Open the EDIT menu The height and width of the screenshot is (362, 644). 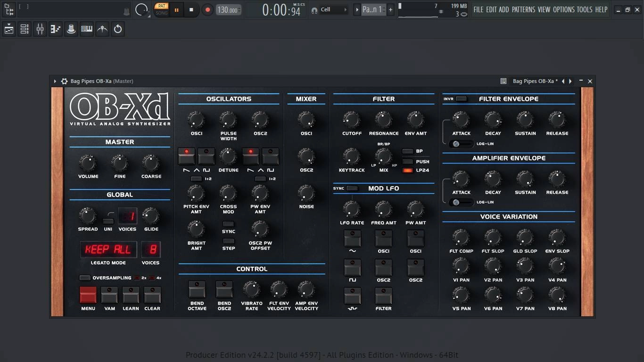[491, 9]
